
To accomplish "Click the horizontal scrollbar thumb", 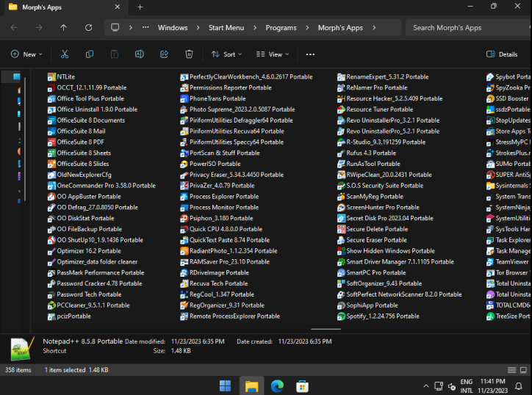I will 326,329.
